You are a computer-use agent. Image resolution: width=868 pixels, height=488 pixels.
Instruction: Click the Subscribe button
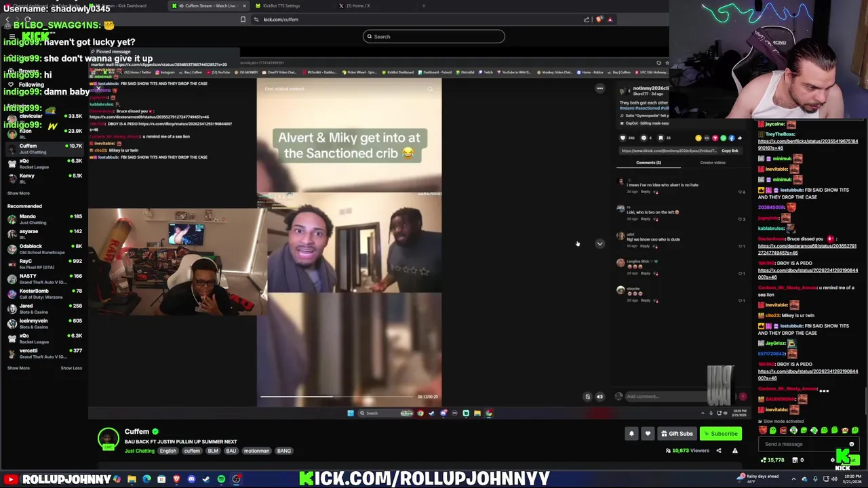tap(721, 434)
